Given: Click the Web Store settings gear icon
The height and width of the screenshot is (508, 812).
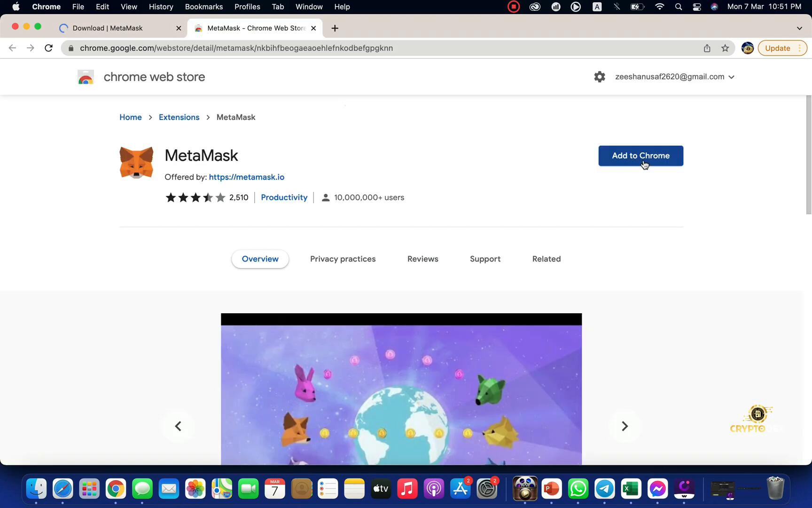Looking at the screenshot, I should click(x=599, y=77).
